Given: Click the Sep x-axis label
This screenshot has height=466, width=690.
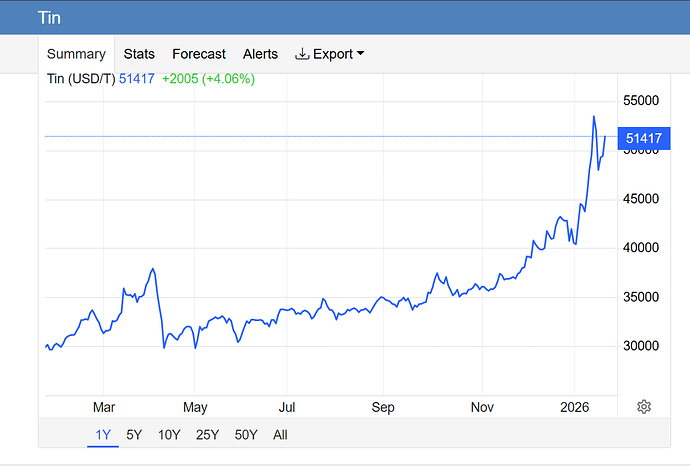Looking at the screenshot, I should coord(383,407).
